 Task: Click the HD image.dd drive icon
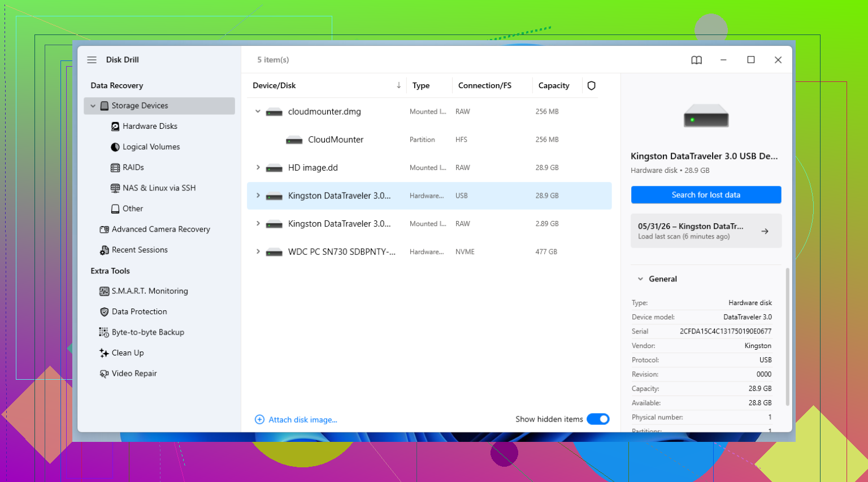click(x=274, y=168)
